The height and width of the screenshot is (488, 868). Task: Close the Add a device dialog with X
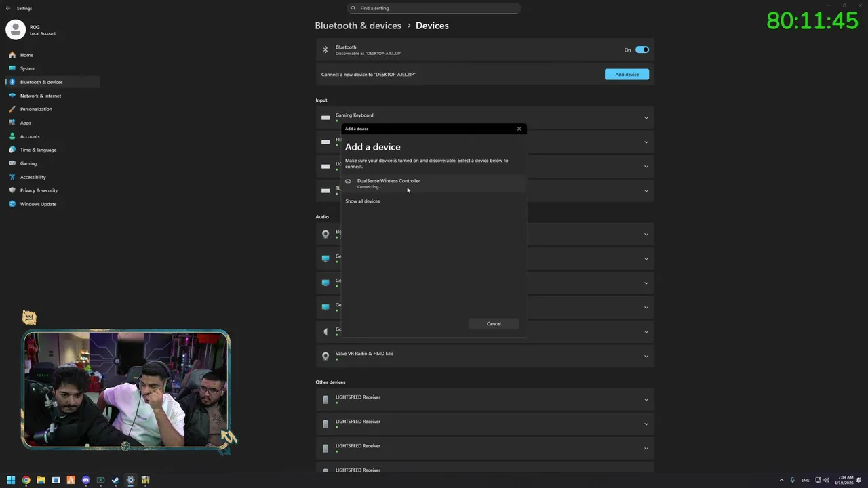[x=519, y=129]
